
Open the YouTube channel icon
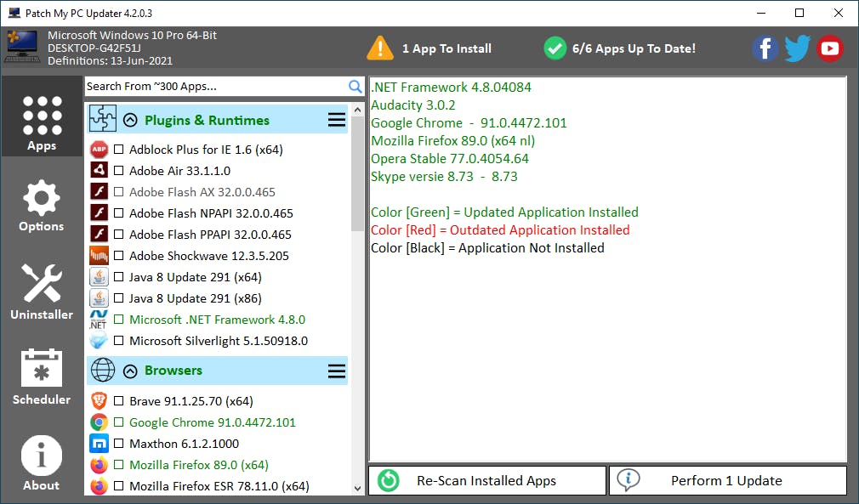pos(829,48)
